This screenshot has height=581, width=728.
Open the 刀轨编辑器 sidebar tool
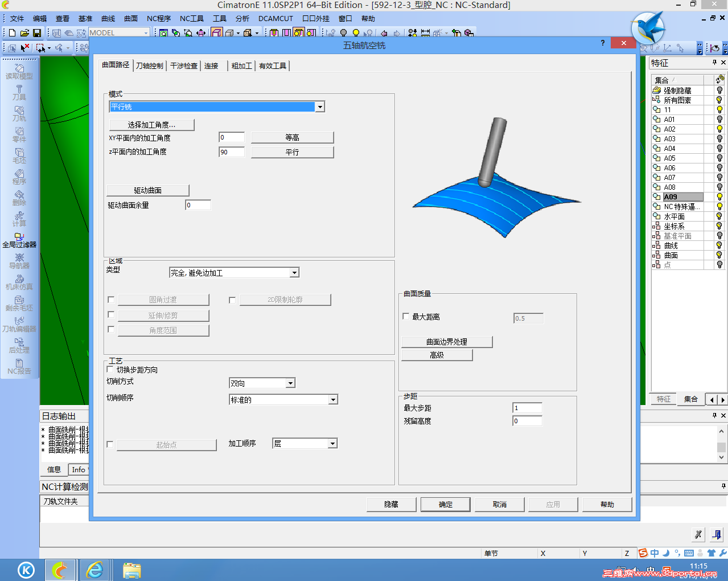coord(19,325)
